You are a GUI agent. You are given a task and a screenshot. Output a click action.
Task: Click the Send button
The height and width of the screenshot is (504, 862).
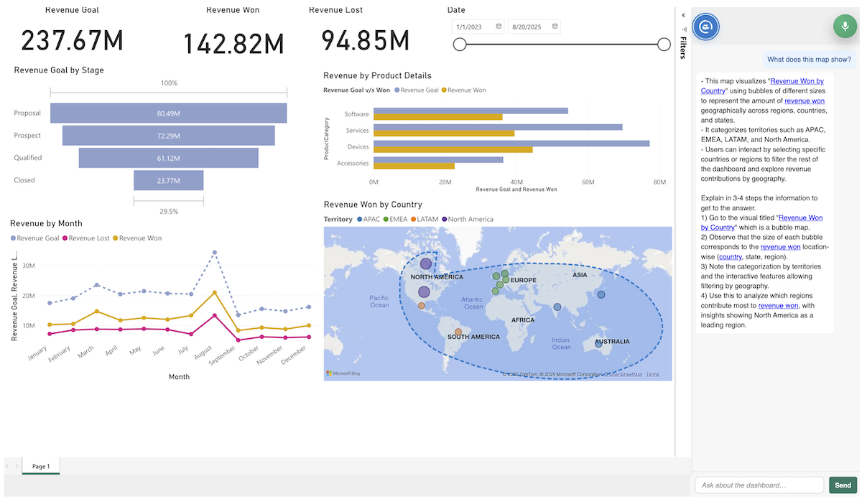843,485
